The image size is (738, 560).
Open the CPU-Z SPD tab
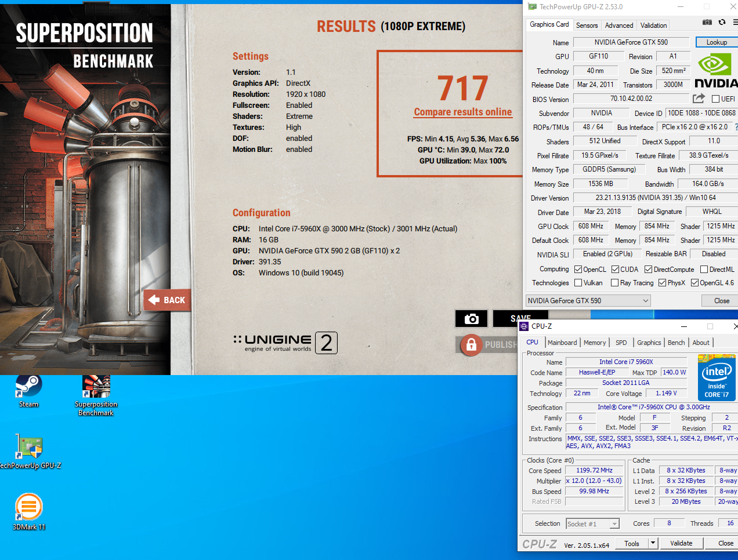(621, 343)
